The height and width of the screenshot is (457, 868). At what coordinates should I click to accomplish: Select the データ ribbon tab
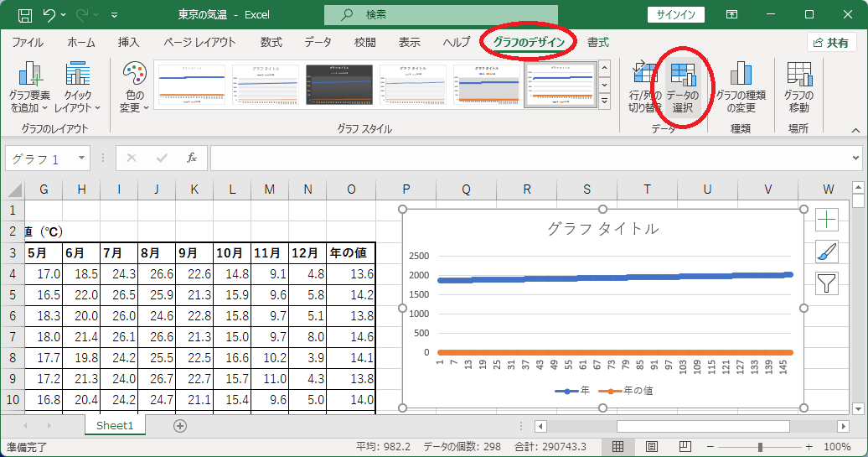[x=318, y=43]
